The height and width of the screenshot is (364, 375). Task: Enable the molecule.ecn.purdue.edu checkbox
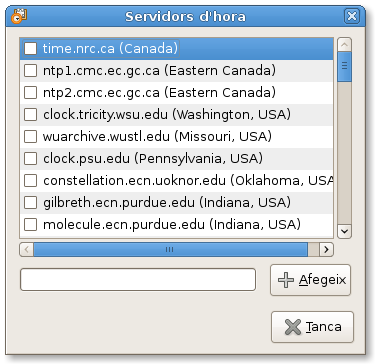[30, 225]
